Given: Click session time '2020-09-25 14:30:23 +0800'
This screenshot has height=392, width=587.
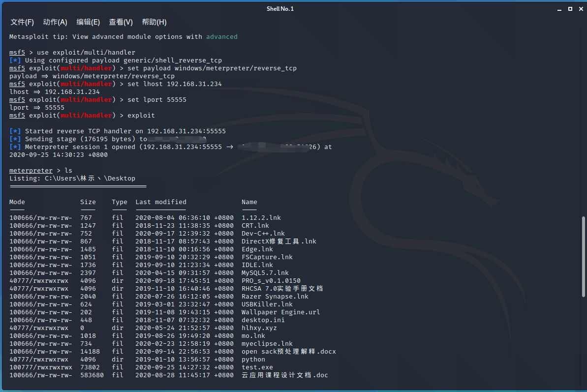Looking at the screenshot, I should point(59,154).
